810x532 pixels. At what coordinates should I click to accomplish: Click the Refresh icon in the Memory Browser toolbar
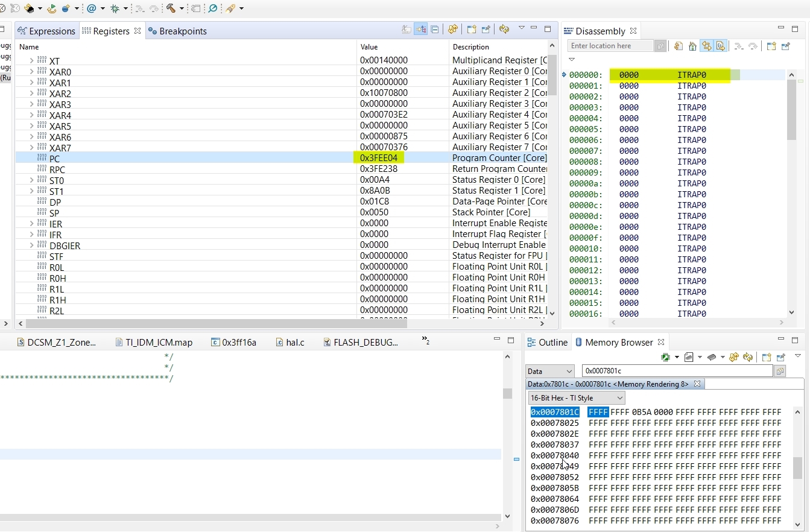click(734, 357)
